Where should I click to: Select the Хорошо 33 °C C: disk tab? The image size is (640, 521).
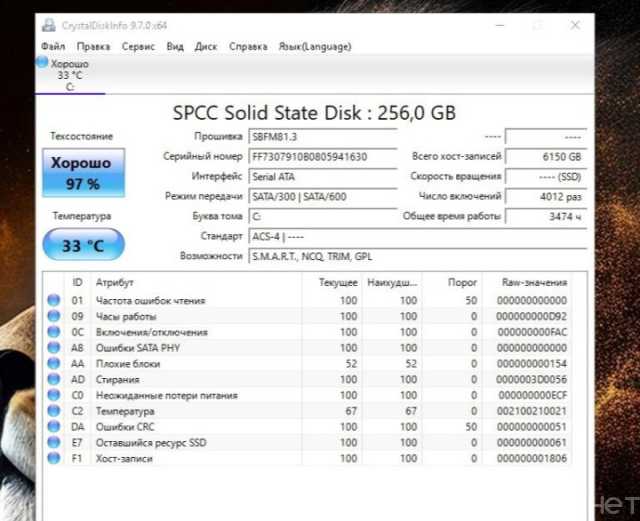point(69,75)
